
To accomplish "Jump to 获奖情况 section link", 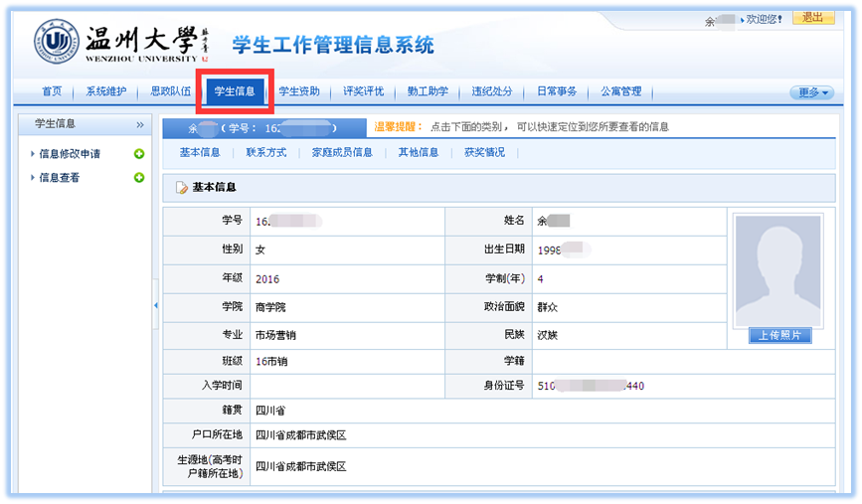I will (x=484, y=152).
